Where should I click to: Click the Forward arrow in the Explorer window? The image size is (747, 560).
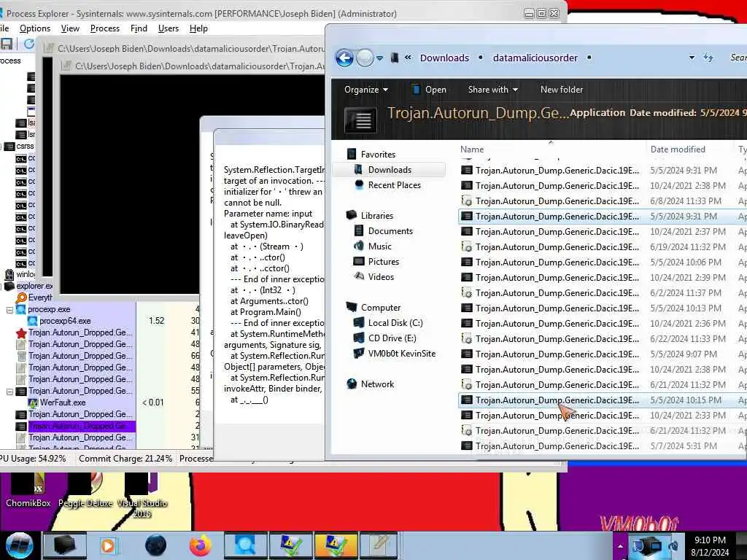pyautogui.click(x=365, y=58)
